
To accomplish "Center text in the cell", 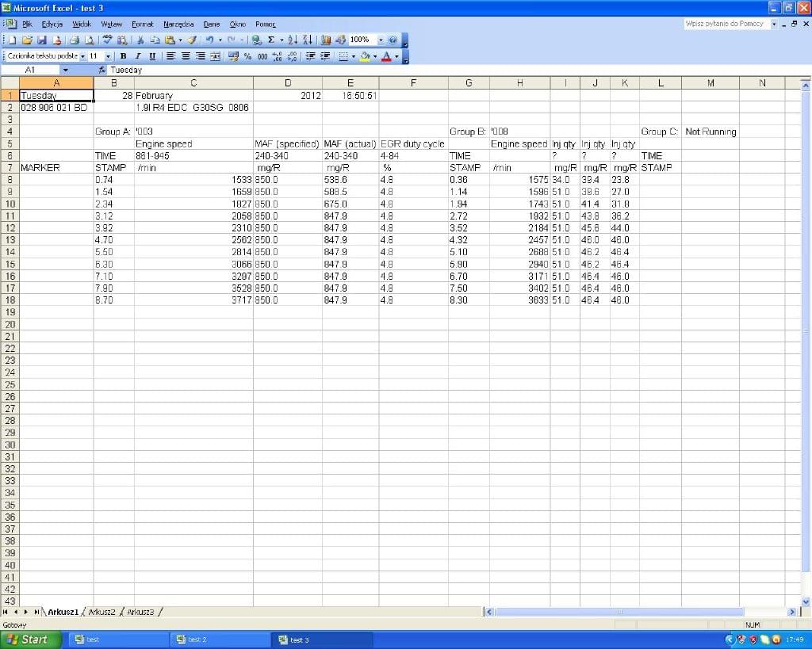I will pos(186,56).
